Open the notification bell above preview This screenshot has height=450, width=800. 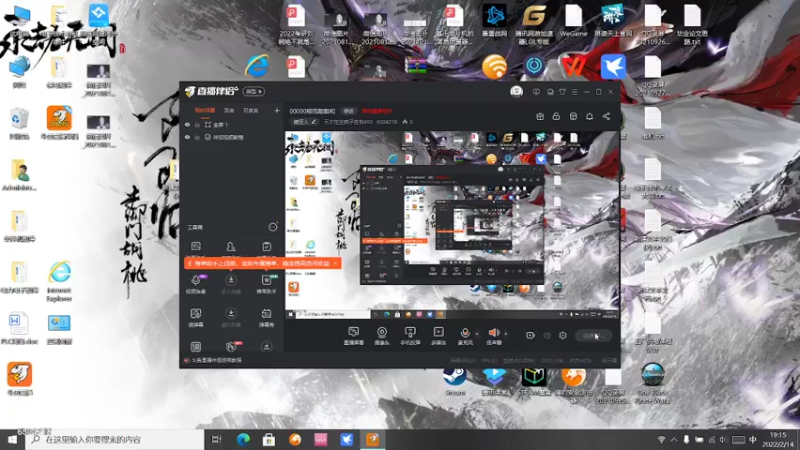point(589,116)
